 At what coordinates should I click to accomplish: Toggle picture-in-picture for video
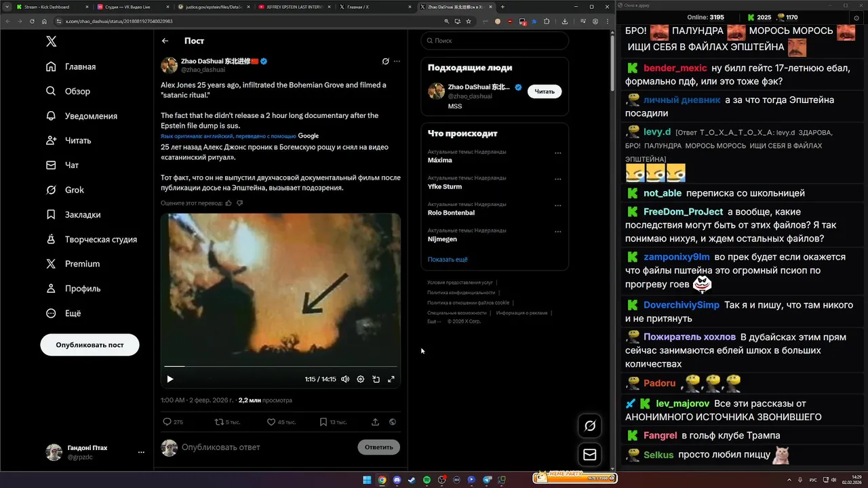click(376, 379)
